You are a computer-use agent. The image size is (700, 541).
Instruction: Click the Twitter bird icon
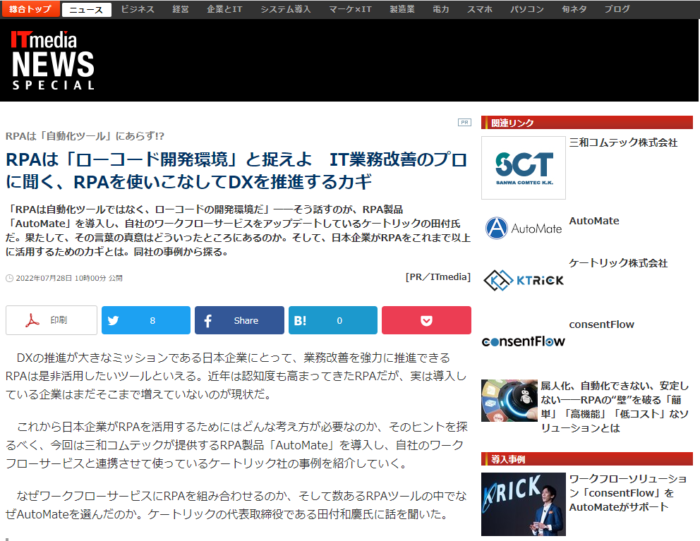(x=113, y=320)
